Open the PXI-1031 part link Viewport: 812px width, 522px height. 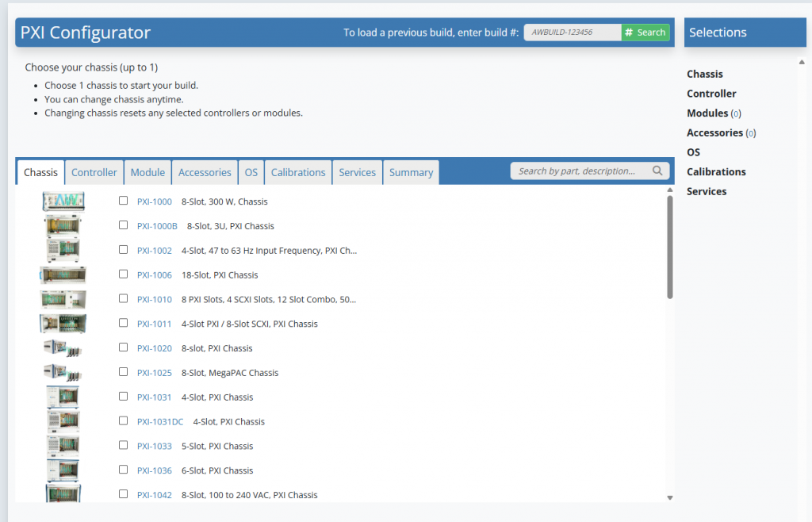pos(155,397)
